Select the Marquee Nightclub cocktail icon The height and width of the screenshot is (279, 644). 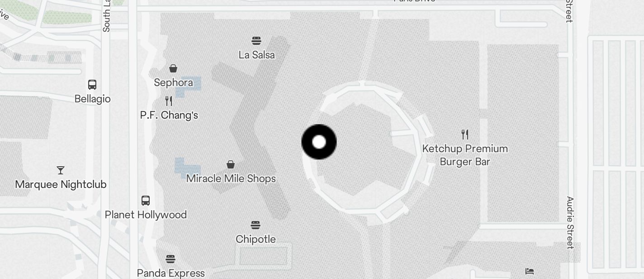pos(61,170)
